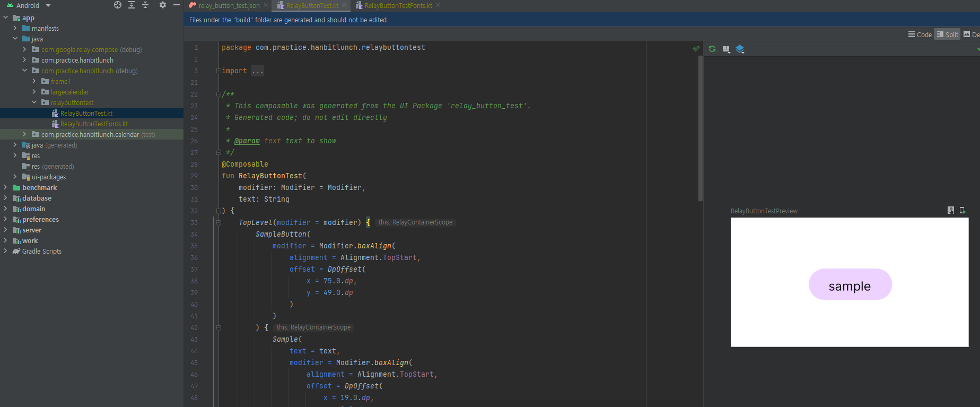Click the RelayButtonTest function name
Image resolution: width=980 pixels, height=407 pixels.
pyautogui.click(x=270, y=176)
